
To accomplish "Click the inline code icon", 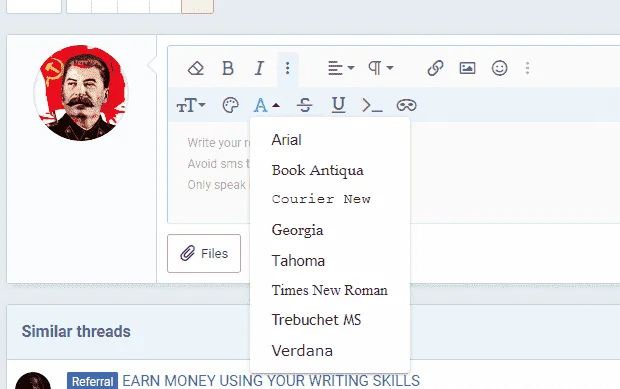I will (372, 106).
